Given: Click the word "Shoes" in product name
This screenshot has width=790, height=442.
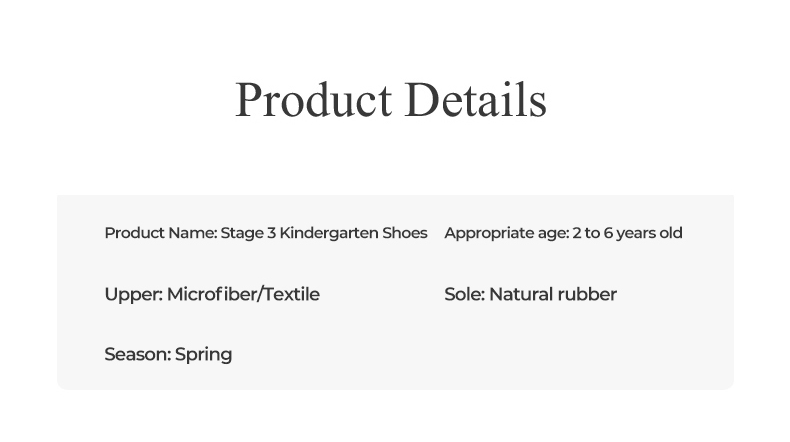Looking at the screenshot, I should [x=405, y=233].
